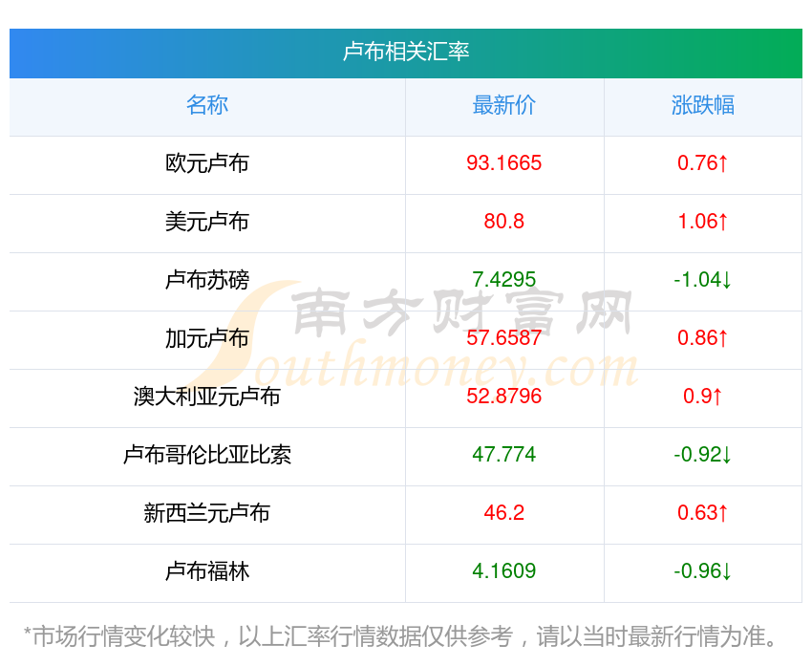Click the change value 0.9↑

pyautogui.click(x=703, y=397)
